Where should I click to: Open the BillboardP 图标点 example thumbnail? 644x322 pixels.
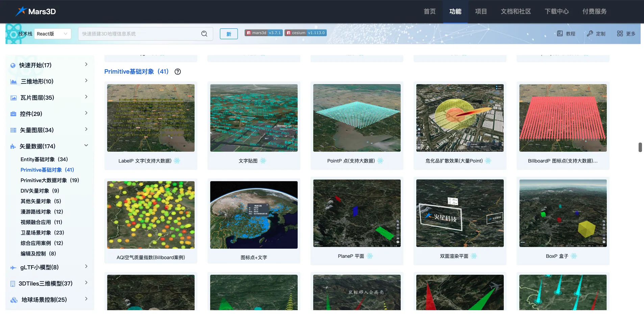point(563,118)
